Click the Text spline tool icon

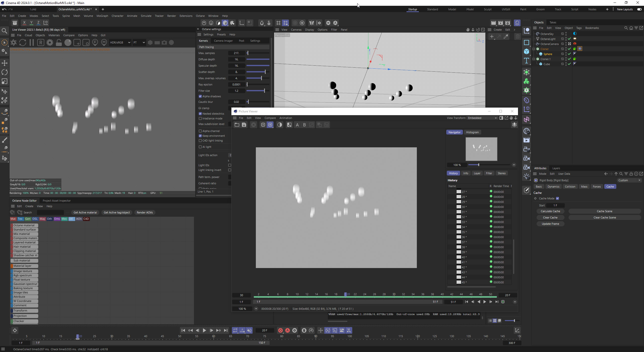pyautogui.click(x=527, y=61)
